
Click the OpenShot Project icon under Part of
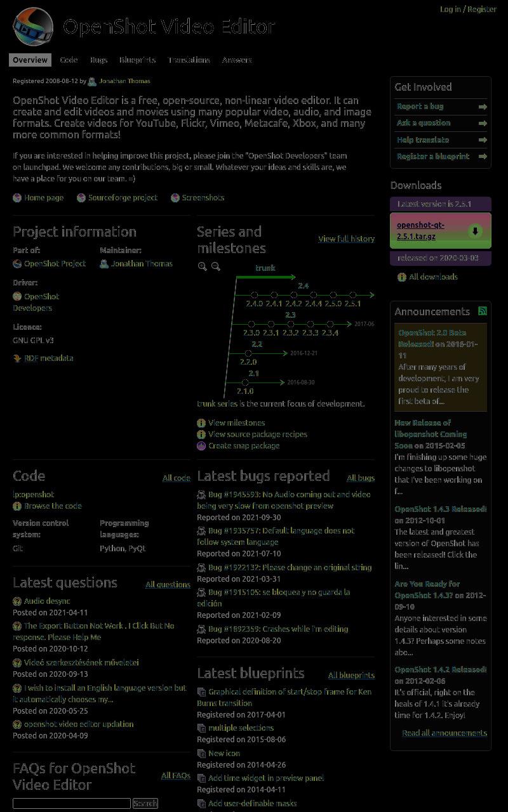[17, 264]
